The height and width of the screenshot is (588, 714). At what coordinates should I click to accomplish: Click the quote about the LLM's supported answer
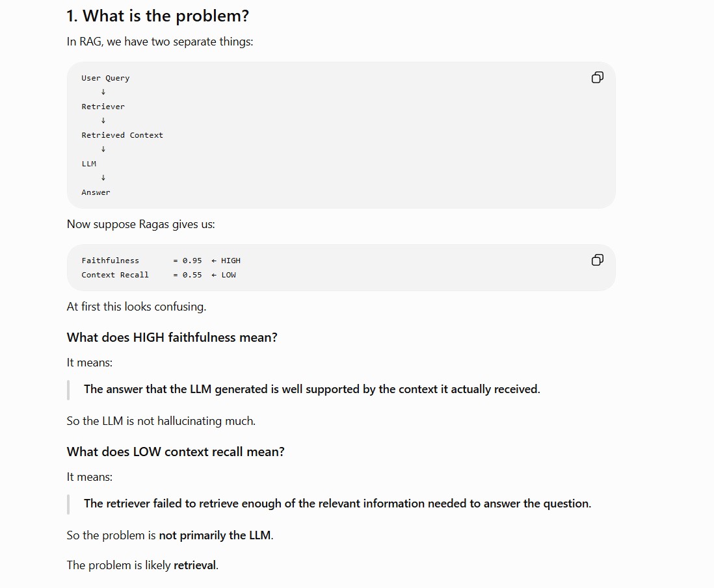pyautogui.click(x=312, y=389)
